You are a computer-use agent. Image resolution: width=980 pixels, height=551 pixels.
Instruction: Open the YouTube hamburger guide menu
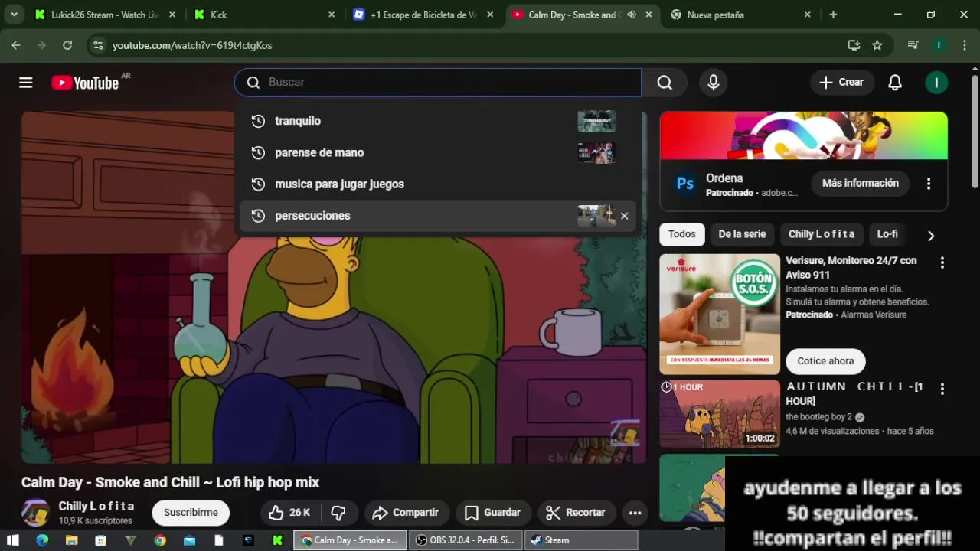[x=26, y=83]
